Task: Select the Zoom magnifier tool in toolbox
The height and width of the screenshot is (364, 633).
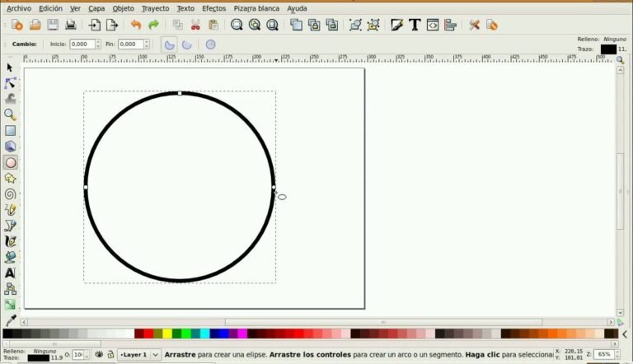Action: pos(10,115)
